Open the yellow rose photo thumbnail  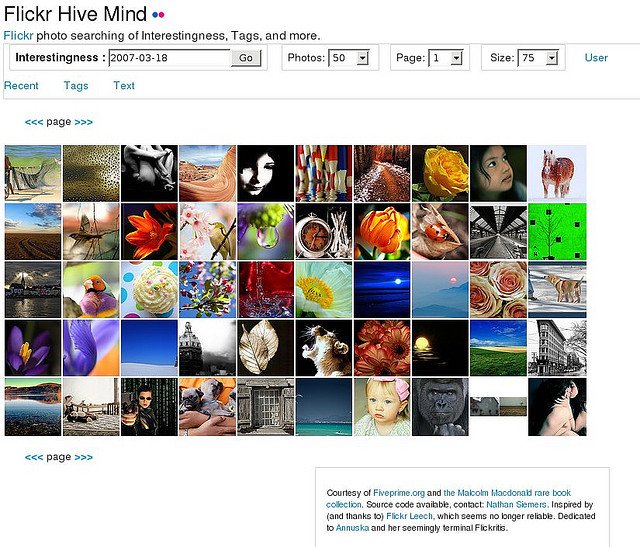coord(440,173)
